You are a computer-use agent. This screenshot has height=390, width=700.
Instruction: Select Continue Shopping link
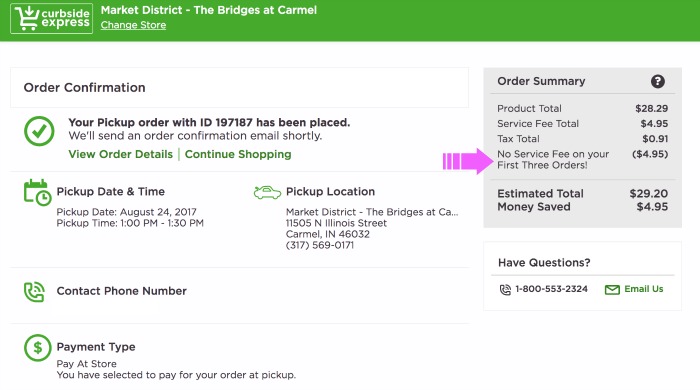point(238,154)
